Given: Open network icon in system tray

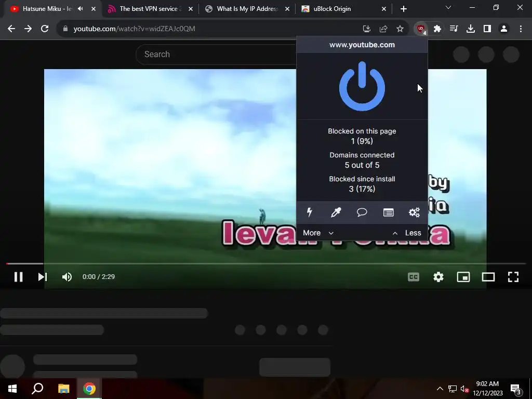Looking at the screenshot, I should tap(453, 389).
